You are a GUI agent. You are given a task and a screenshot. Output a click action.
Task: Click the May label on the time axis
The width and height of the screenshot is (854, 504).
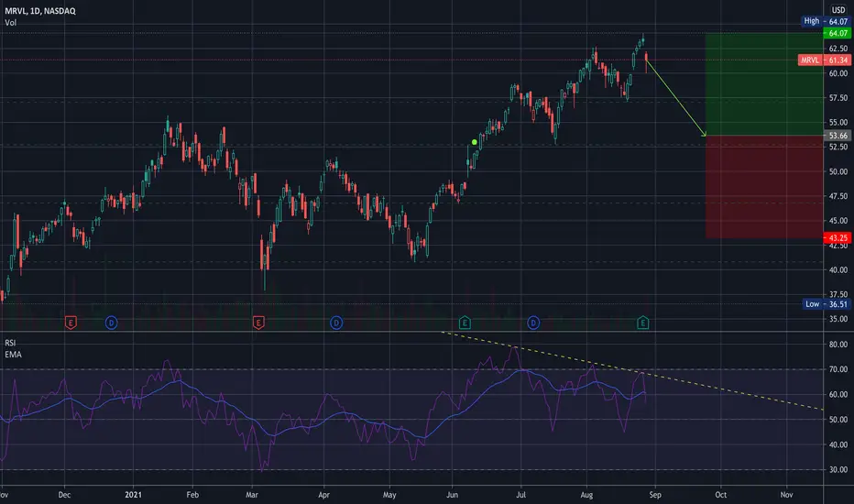click(x=389, y=495)
